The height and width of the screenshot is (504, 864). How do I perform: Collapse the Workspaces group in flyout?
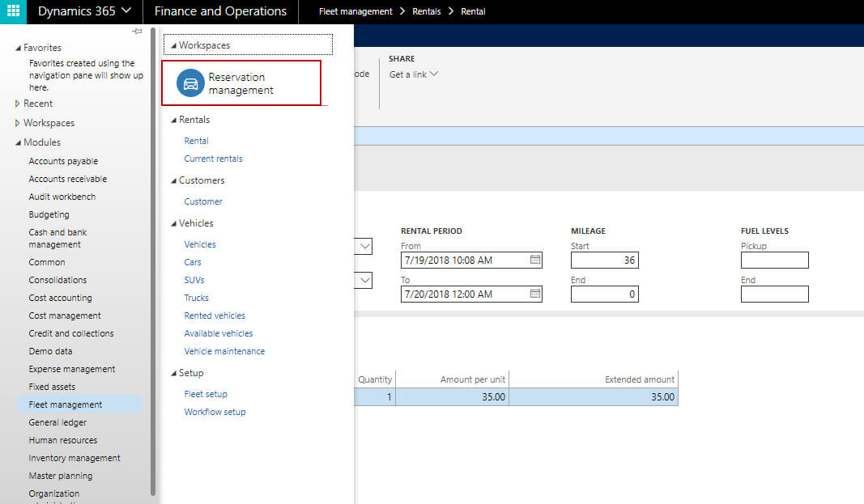click(173, 45)
